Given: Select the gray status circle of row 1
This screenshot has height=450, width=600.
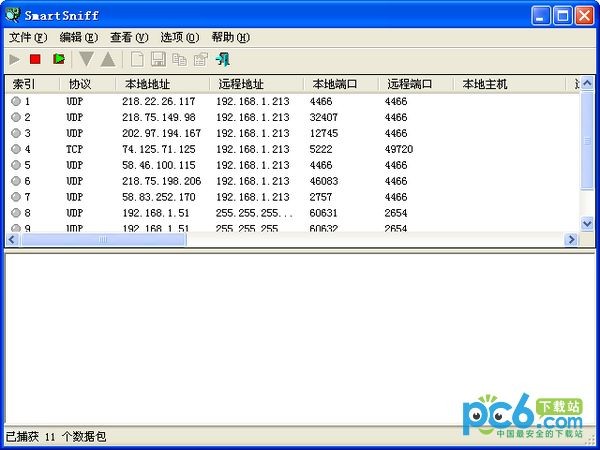Looking at the screenshot, I should [x=16, y=101].
